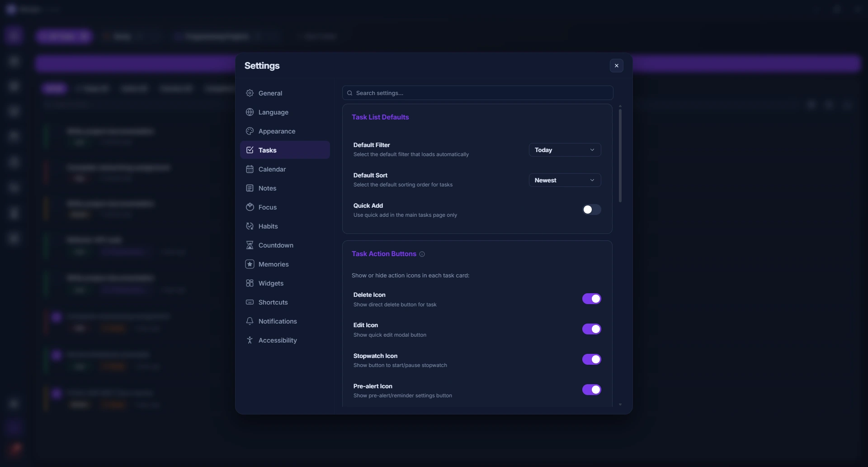Click the Notifications bell icon
868x467 pixels.
coord(250,321)
